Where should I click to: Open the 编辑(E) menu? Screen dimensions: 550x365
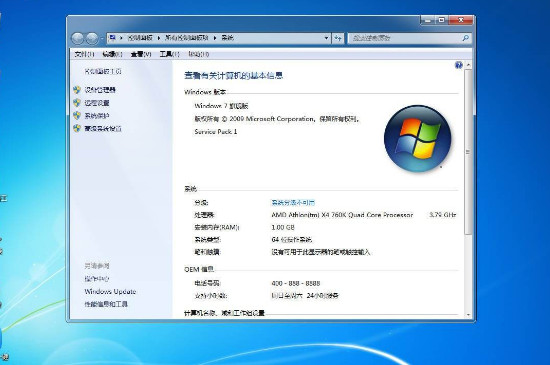pos(112,54)
